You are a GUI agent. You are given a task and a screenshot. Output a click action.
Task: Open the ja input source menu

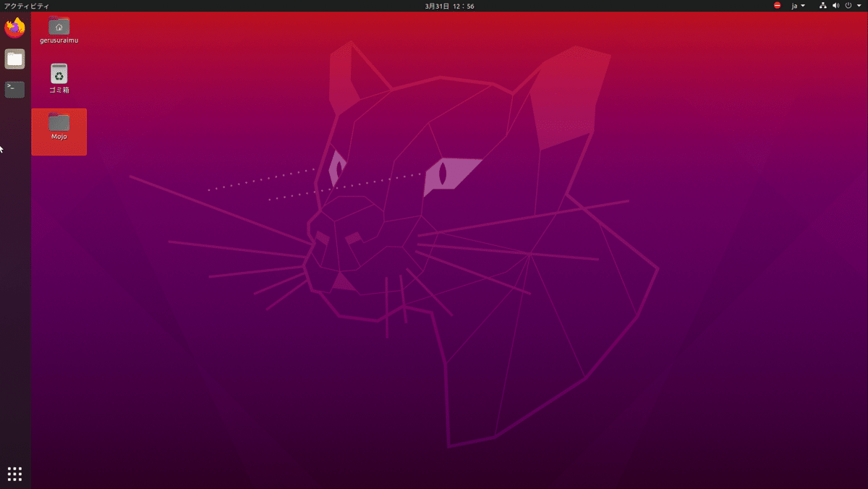click(x=799, y=6)
